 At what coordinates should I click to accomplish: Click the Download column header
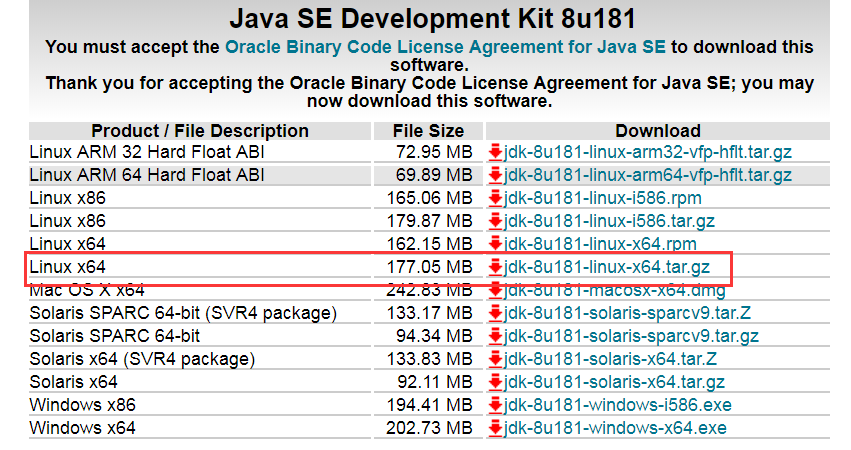click(x=658, y=131)
